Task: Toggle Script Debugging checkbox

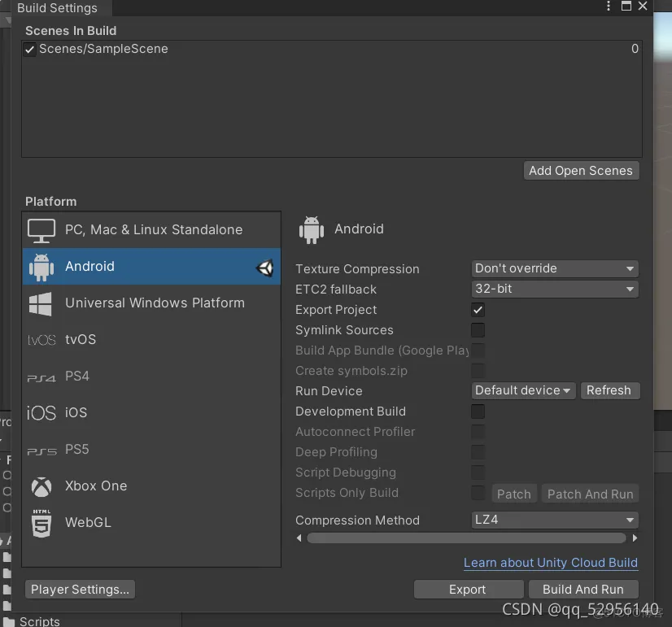Action: pos(478,472)
